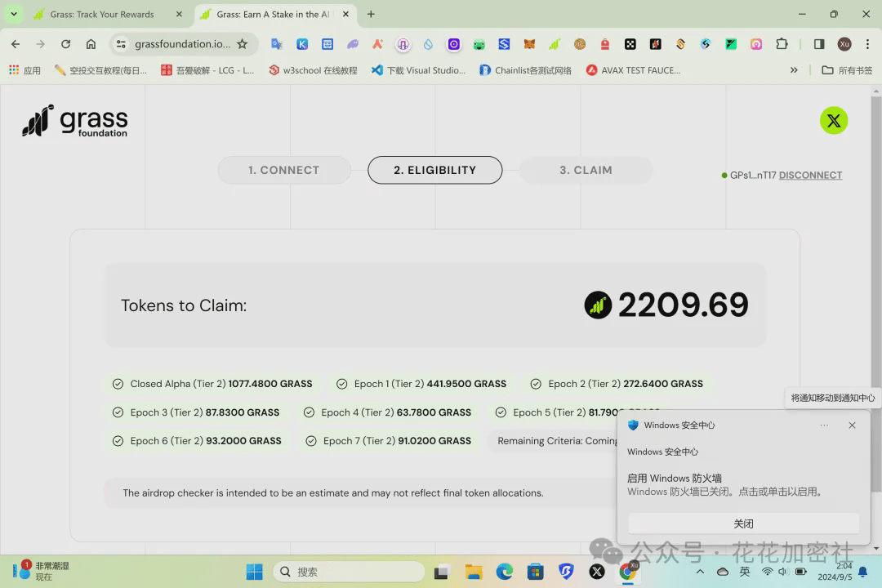
Task: Click the Epoch 4 (Tier 2) check icon
Action: click(309, 412)
